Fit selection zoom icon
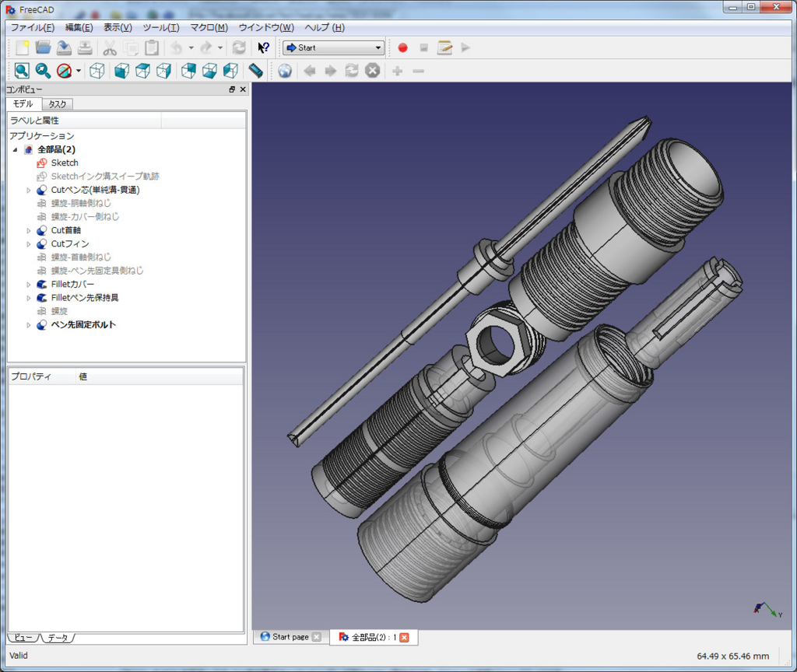797x672 pixels. coord(43,71)
